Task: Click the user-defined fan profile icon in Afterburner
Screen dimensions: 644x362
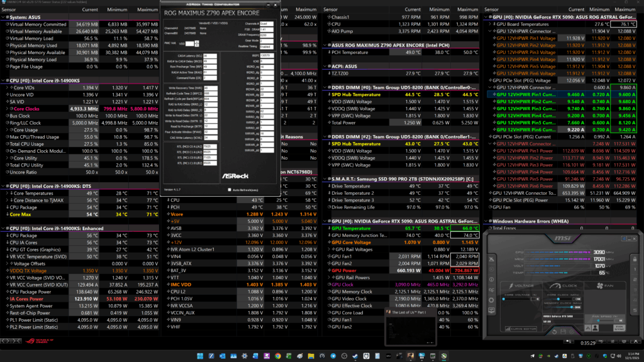Action: 596,328
